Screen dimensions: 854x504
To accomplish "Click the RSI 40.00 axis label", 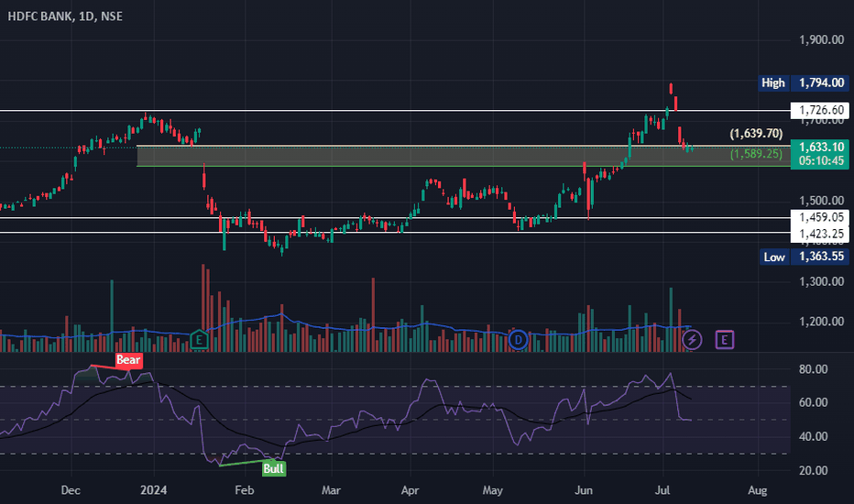I will coord(813,436).
